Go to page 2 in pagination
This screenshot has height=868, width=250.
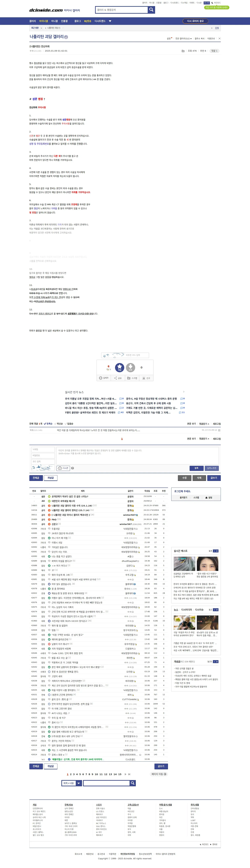pos(70,774)
